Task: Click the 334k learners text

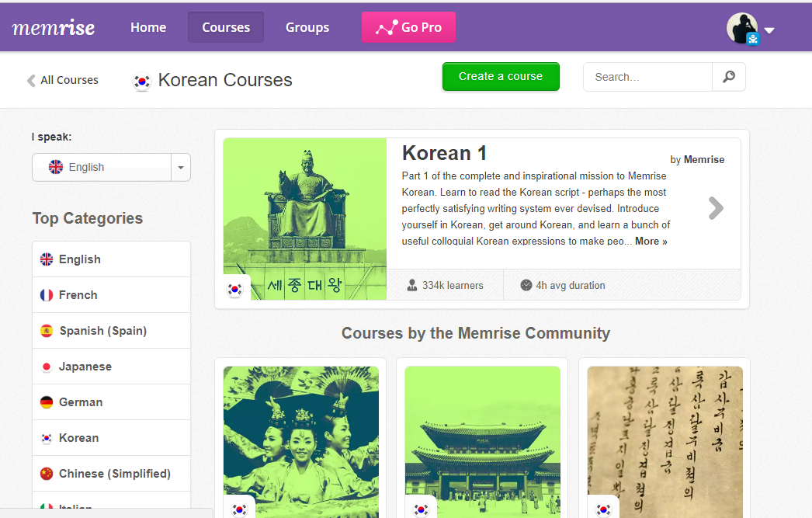Action: pyautogui.click(x=453, y=286)
